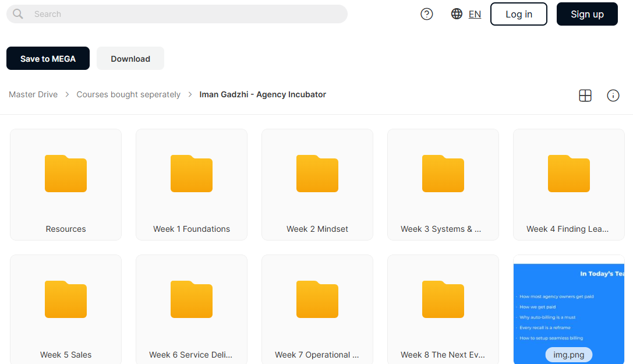Open the help question mark icon

coord(427,14)
